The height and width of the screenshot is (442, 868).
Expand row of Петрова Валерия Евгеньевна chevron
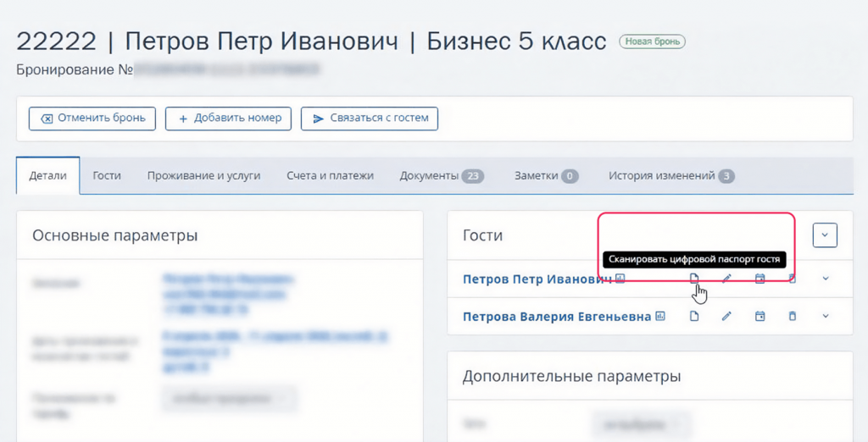coord(826,316)
